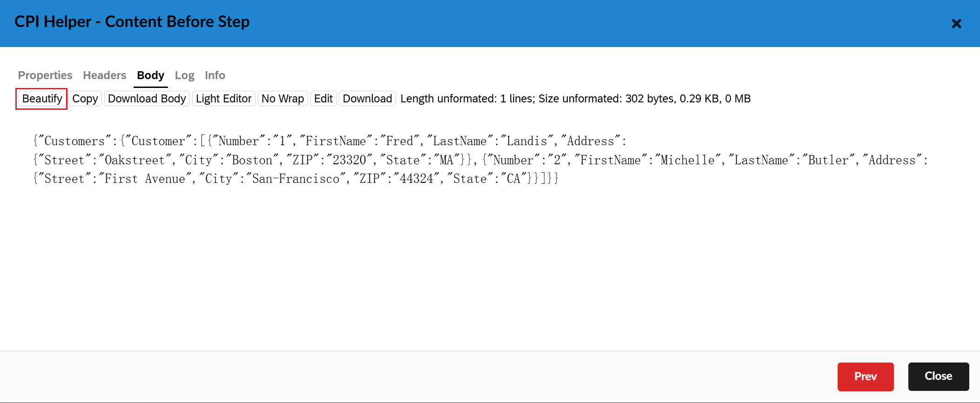Click the standalone Download button

click(x=367, y=99)
